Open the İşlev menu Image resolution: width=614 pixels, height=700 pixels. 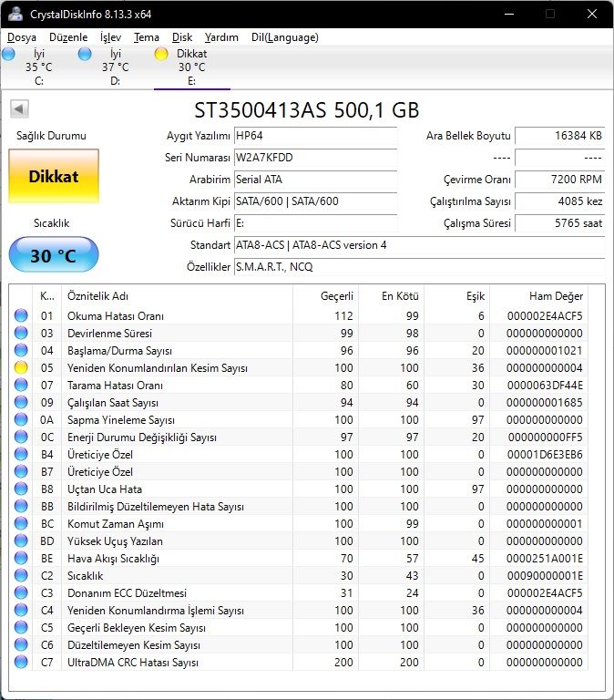[x=110, y=37]
